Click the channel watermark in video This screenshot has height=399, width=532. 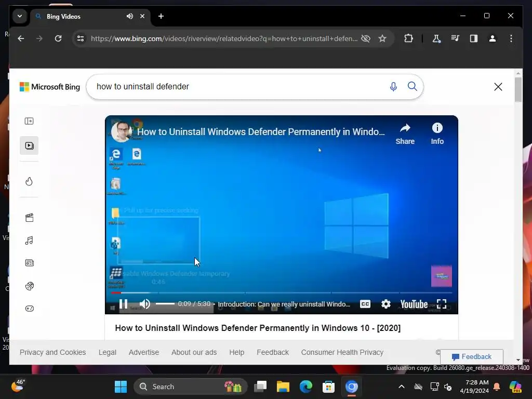click(442, 276)
